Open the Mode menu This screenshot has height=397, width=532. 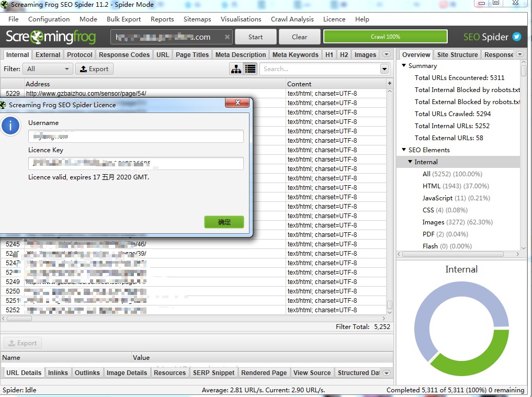[x=88, y=19]
